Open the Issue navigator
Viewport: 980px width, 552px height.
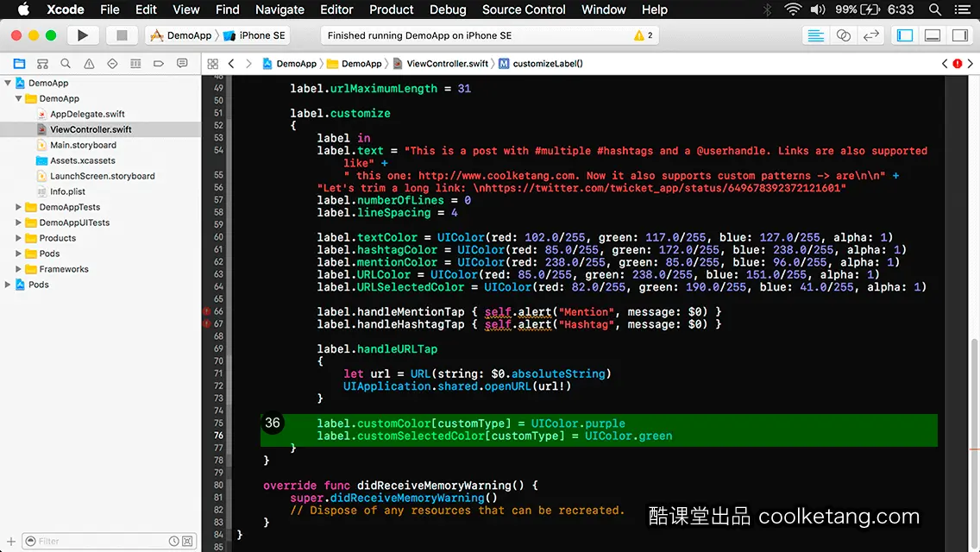[x=89, y=64]
